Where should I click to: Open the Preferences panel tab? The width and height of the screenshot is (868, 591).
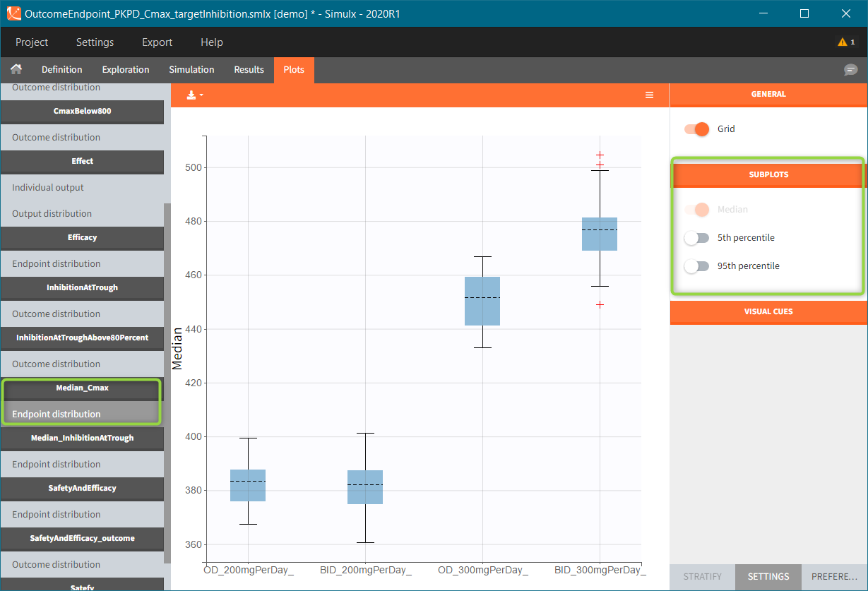pos(833,577)
